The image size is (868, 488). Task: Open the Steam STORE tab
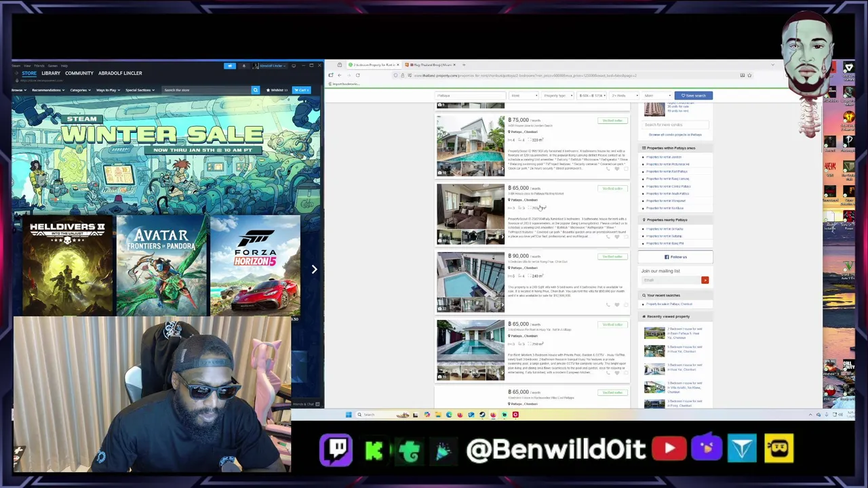29,73
